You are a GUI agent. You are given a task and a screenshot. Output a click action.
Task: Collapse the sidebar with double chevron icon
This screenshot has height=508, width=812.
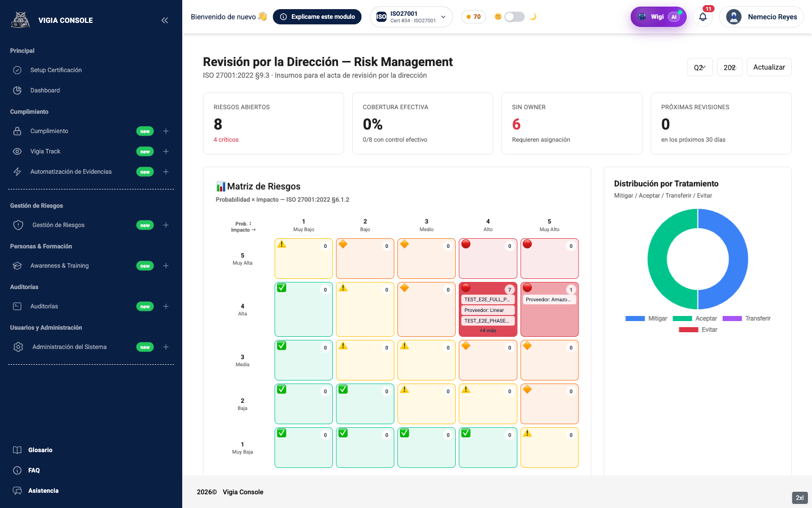[x=164, y=20]
